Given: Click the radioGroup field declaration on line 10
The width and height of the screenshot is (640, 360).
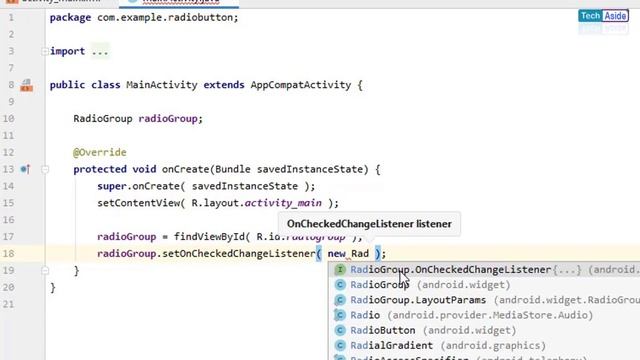Looking at the screenshot, I should [x=168, y=119].
